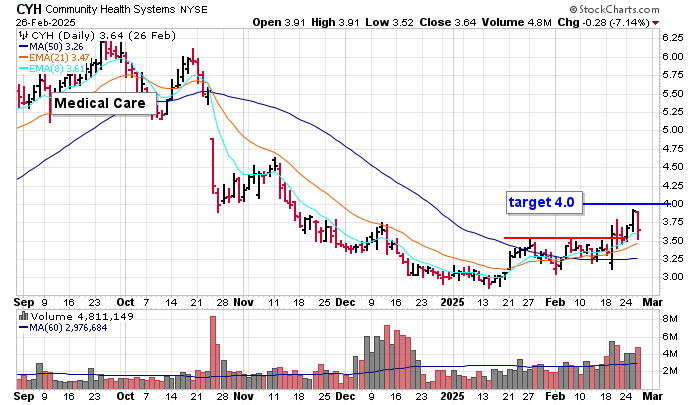The width and height of the screenshot is (700, 405).
Task: Click the 2025 label on volume chart axis
Action: (x=453, y=396)
